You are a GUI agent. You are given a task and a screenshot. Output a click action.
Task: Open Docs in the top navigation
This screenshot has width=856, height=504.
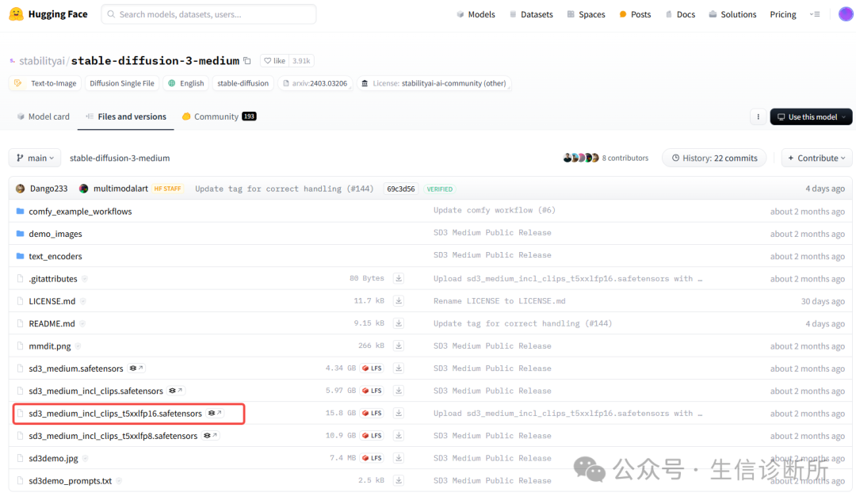tap(680, 14)
